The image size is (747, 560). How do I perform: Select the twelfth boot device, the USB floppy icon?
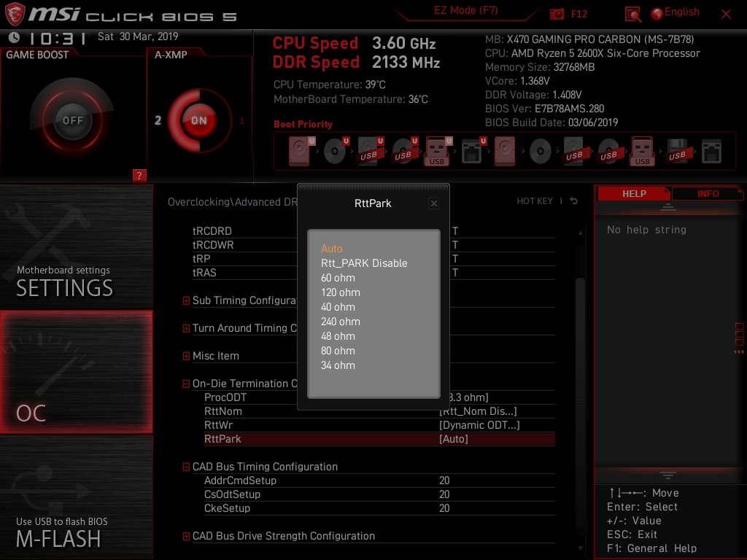(678, 151)
